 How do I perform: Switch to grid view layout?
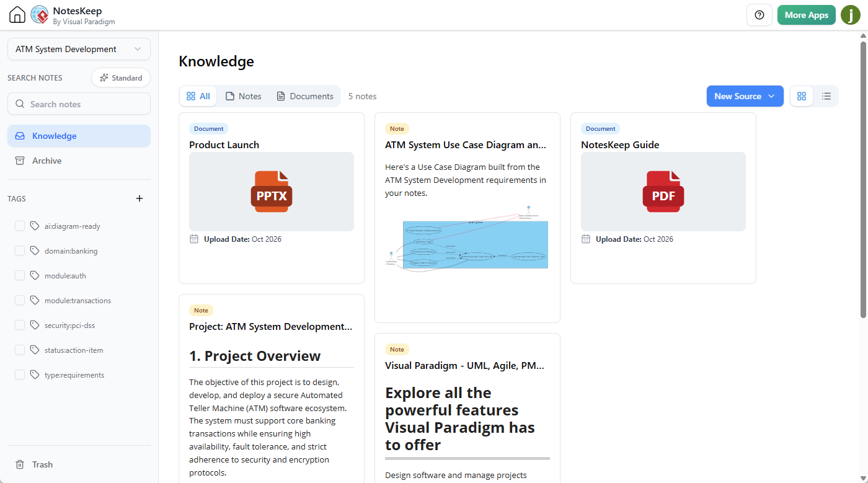point(802,96)
